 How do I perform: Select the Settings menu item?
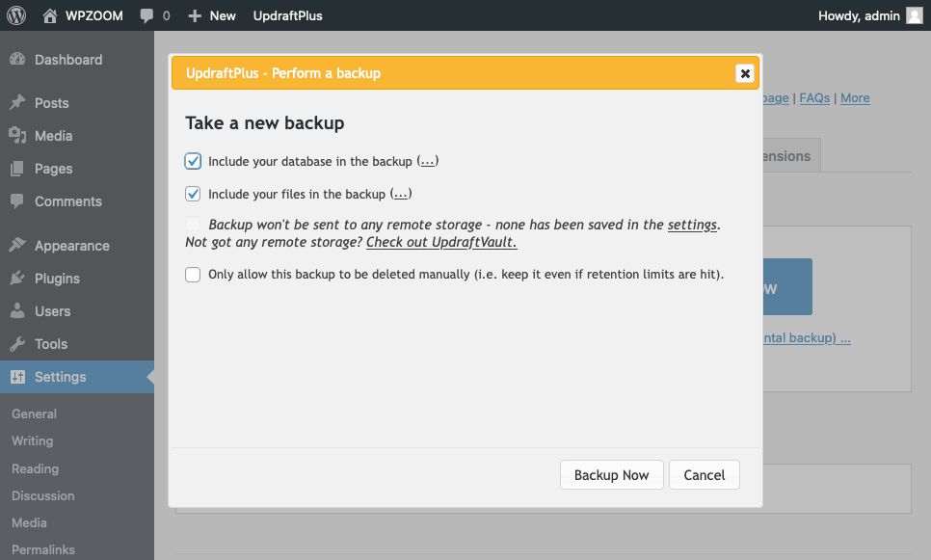pyautogui.click(x=77, y=377)
